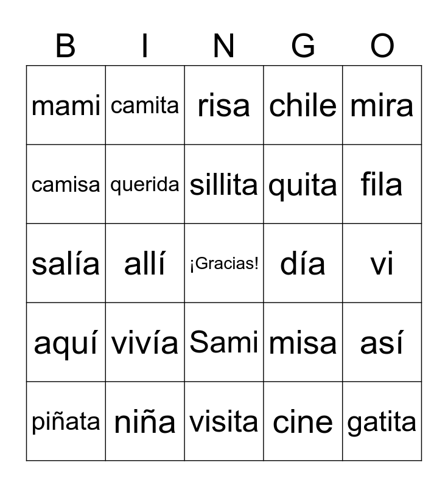Click the 'niña' square
This screenshot has width=448, height=487.
(x=145, y=422)
